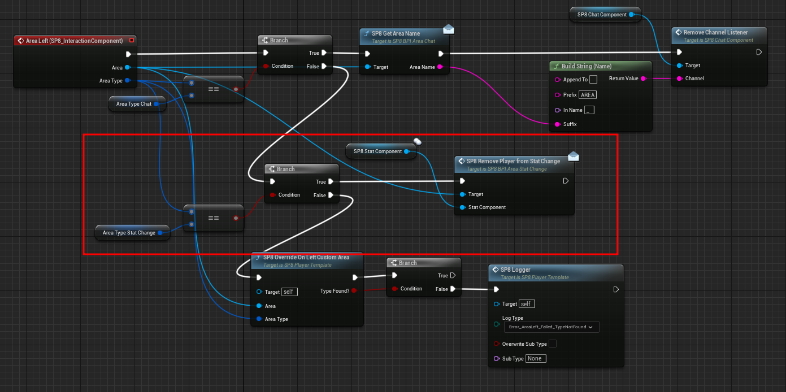Viewport: 786px width, 392px height.
Task: Click False exec pin of Branch feeding SP8 Remove Player
Action: click(331, 195)
